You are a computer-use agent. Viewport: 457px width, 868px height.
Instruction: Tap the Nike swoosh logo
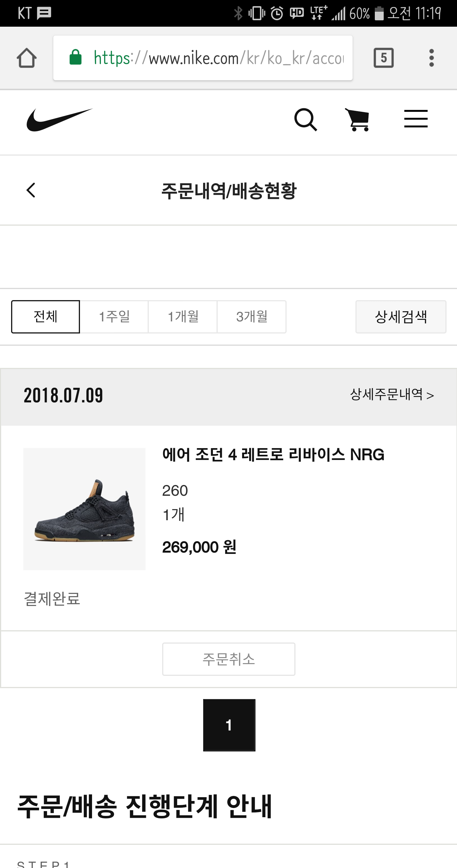tap(59, 120)
